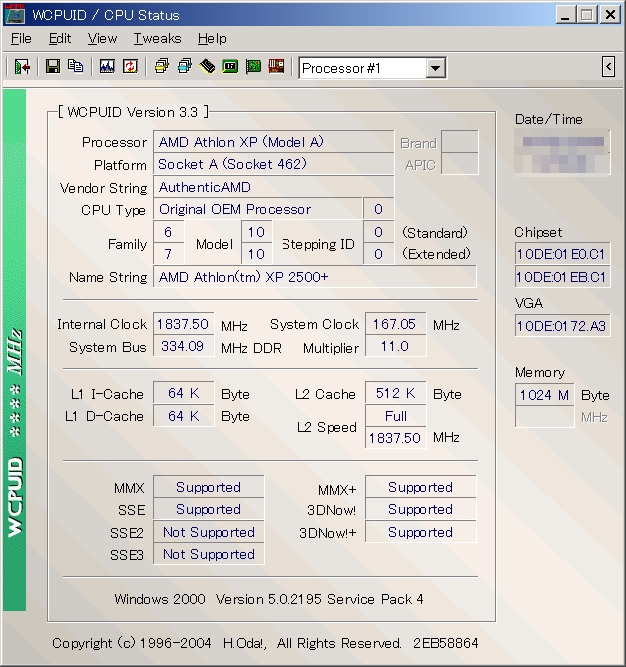Click the green PCI card icon

pyautogui.click(x=253, y=67)
